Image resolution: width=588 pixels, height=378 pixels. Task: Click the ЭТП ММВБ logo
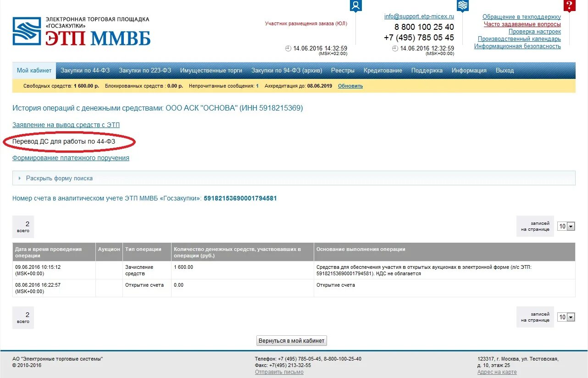point(81,31)
